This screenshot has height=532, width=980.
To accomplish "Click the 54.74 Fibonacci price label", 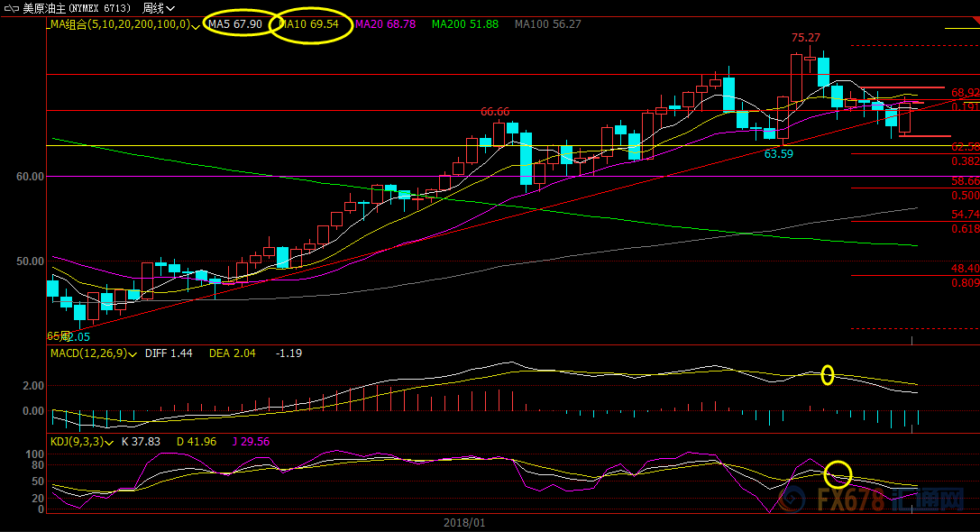I will (x=965, y=215).
